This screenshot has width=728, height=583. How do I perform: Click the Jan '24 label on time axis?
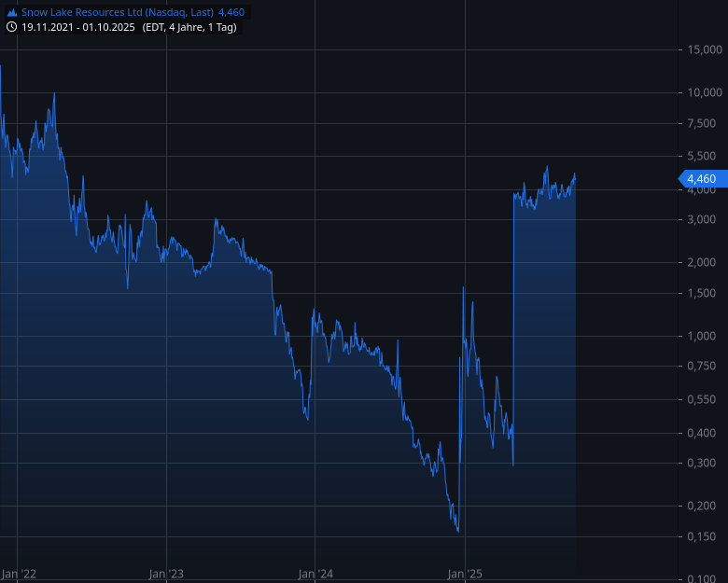coord(315,574)
